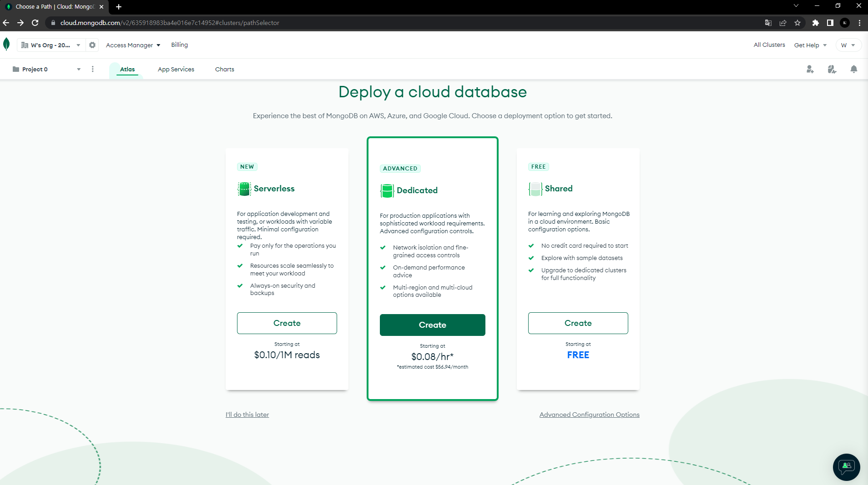Open the project activity feed icon
This screenshot has width=868, height=485.
[832, 69]
